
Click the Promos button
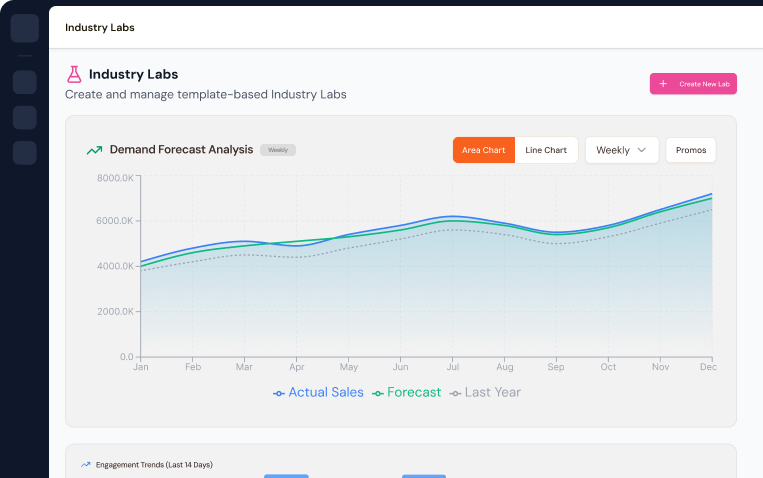(x=690, y=150)
